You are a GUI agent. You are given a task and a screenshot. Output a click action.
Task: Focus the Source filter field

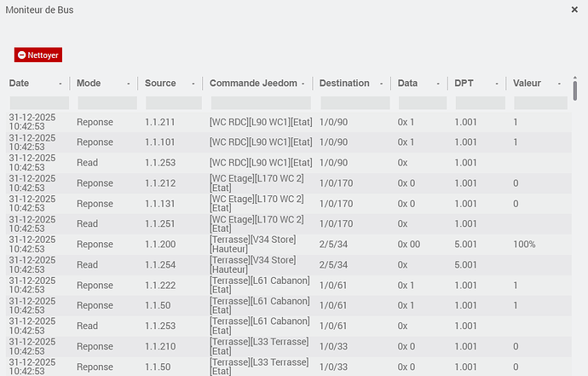174,103
